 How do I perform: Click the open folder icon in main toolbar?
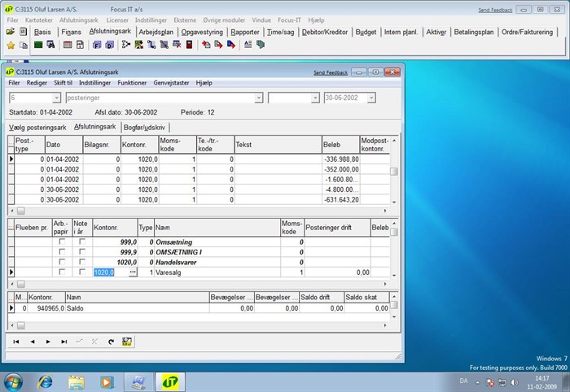[11, 32]
